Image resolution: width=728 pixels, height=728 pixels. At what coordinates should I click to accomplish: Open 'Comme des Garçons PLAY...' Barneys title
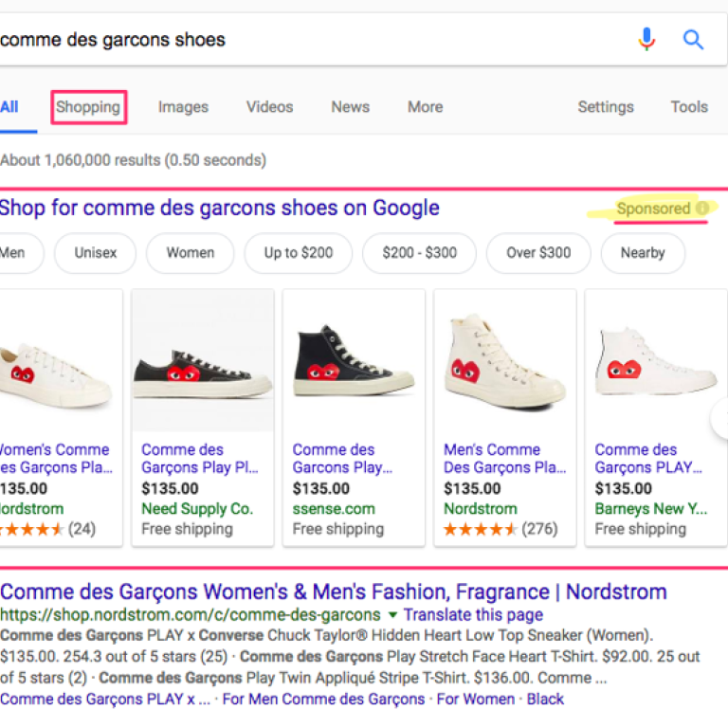[648, 458]
